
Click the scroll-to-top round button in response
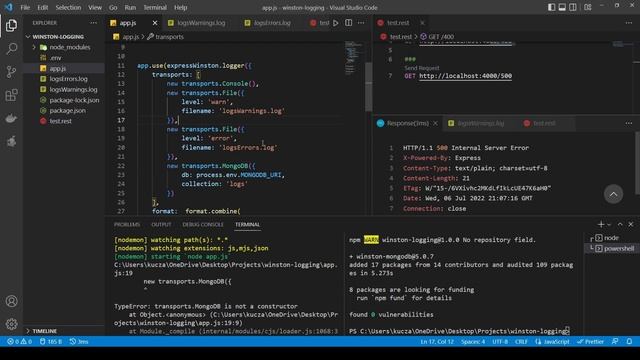(613, 194)
